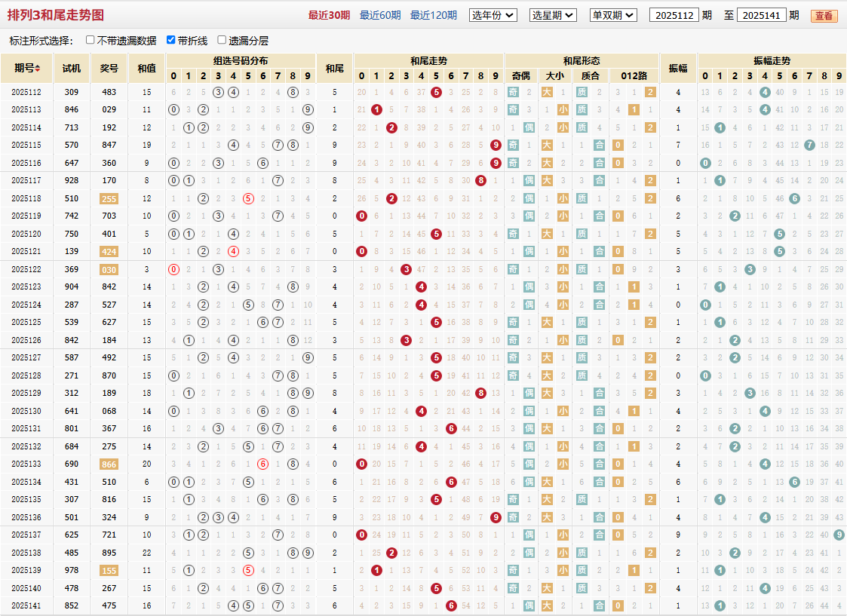Show the 最近30期 results

pyautogui.click(x=329, y=15)
